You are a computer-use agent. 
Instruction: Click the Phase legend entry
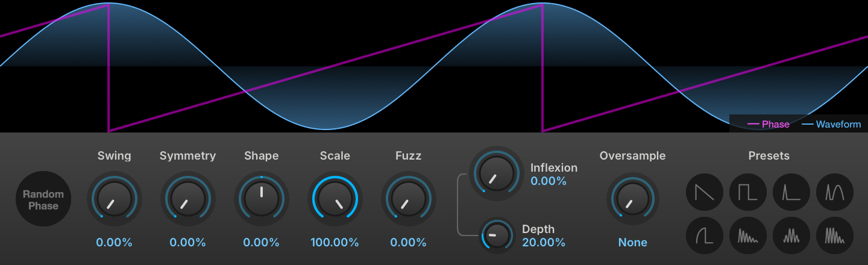tap(769, 124)
